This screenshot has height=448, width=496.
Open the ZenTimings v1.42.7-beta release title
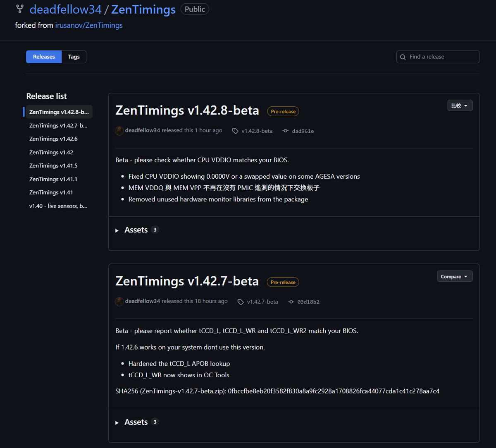point(187,281)
